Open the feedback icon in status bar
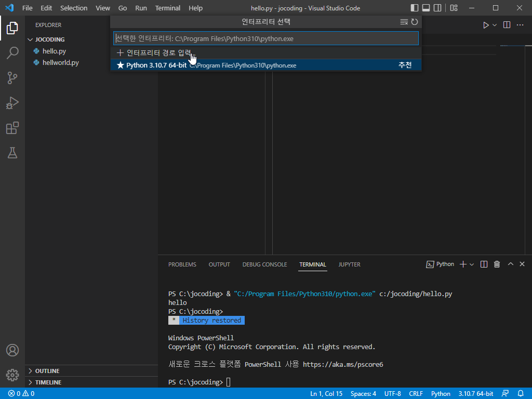This screenshot has width=532, height=399. coord(505,394)
